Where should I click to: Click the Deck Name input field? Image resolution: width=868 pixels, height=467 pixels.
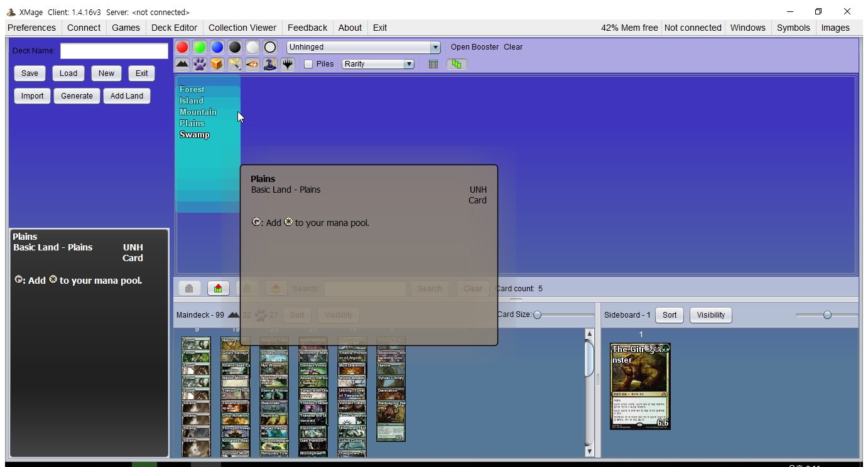coord(114,51)
